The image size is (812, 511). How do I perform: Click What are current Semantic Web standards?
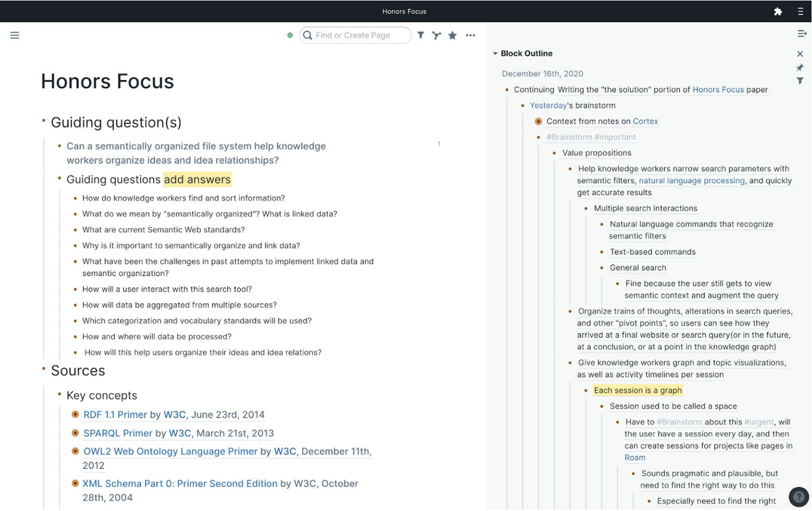pos(164,230)
